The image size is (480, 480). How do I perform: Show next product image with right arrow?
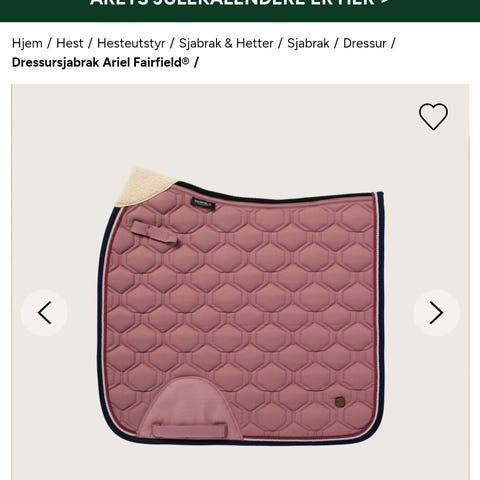pyautogui.click(x=436, y=313)
